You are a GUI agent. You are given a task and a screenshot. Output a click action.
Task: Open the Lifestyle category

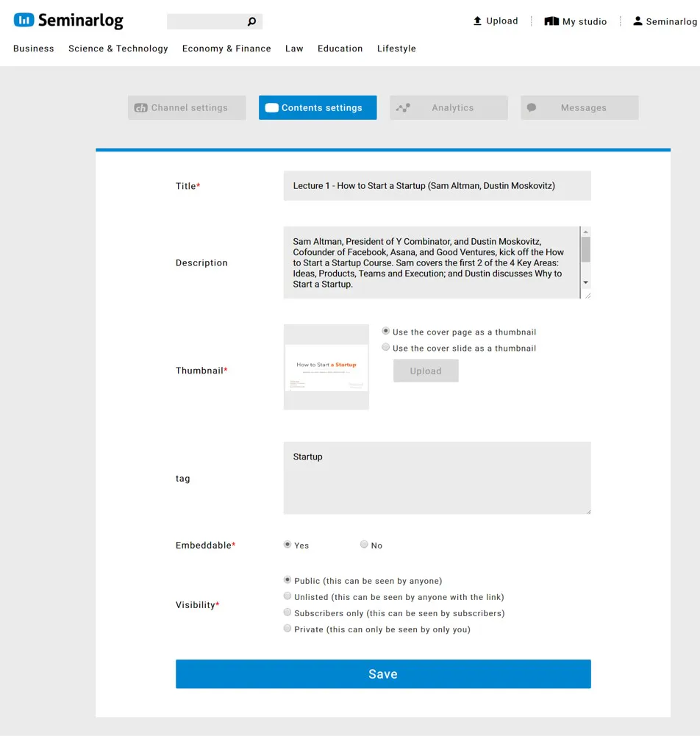tap(397, 49)
